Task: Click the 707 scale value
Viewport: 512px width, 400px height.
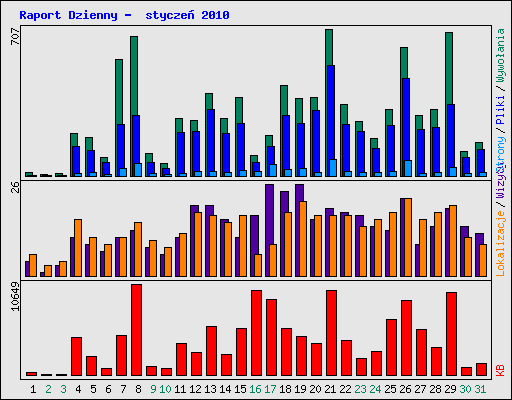Action: pyautogui.click(x=15, y=36)
